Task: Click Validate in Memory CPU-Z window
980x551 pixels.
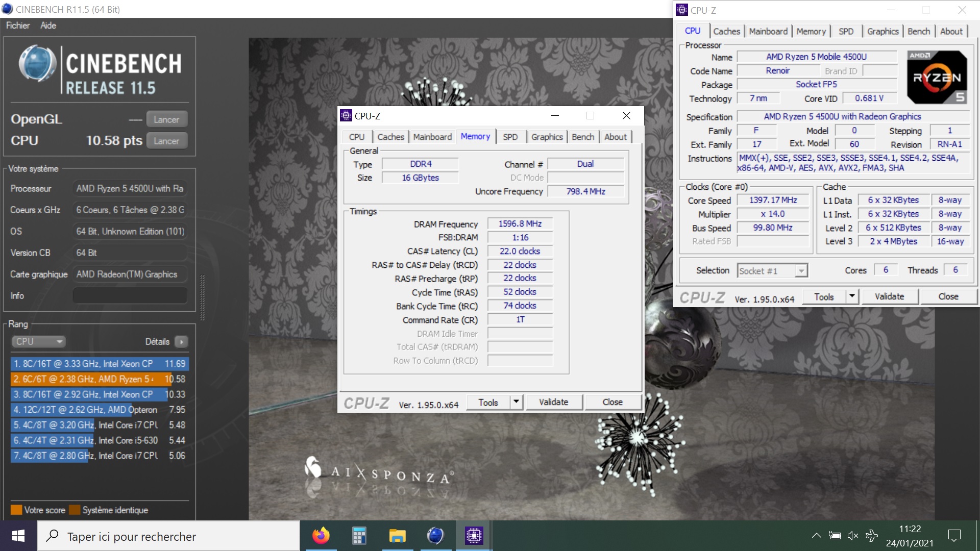Action: point(553,402)
